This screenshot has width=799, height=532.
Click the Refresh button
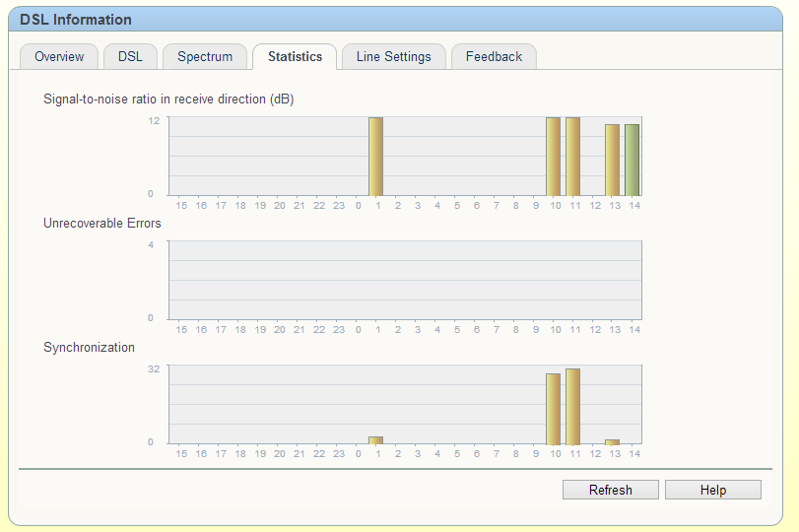coord(611,490)
